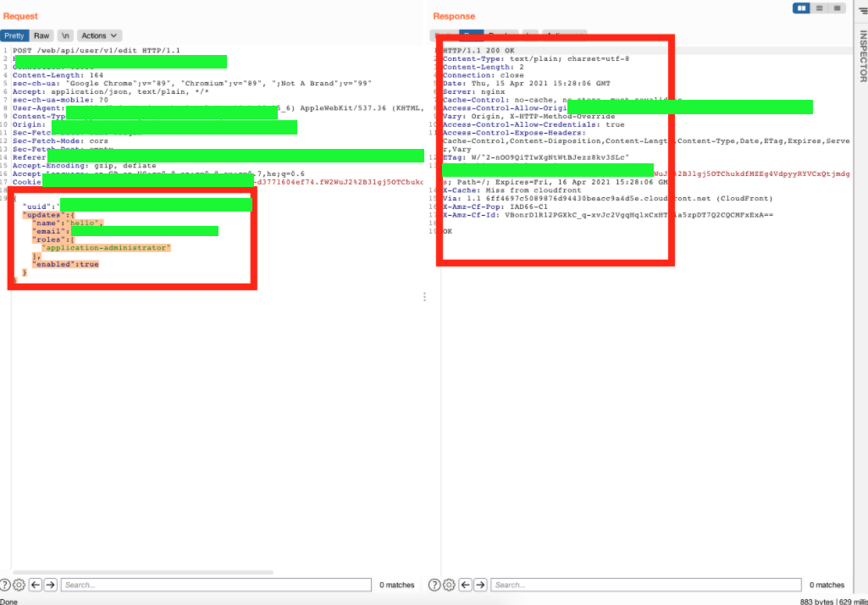This screenshot has height=605, width=868.
Task: Toggle the \n non-printable characters button
Action: [65, 36]
